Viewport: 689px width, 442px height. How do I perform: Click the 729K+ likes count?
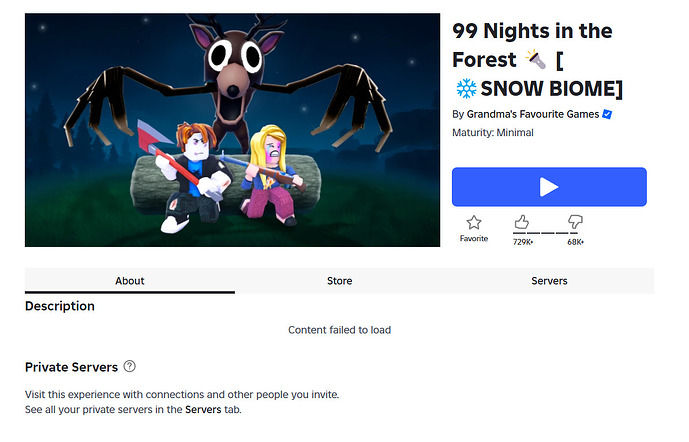pyautogui.click(x=523, y=242)
